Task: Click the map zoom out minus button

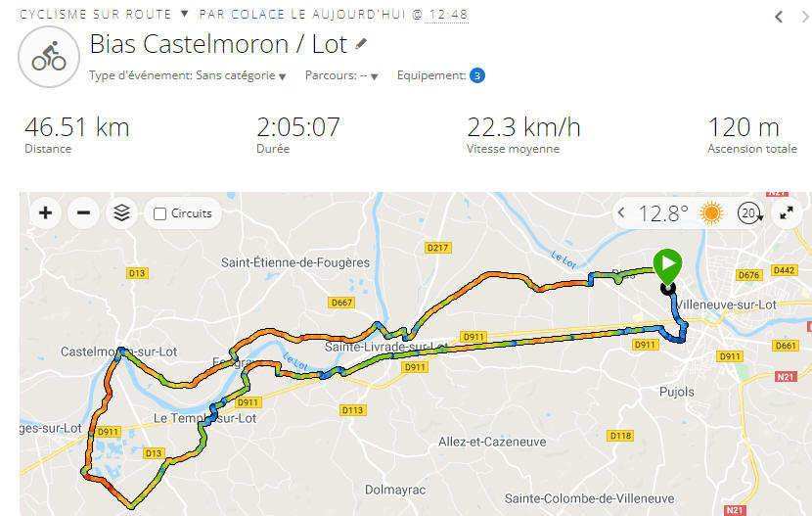Action: pos(83,212)
